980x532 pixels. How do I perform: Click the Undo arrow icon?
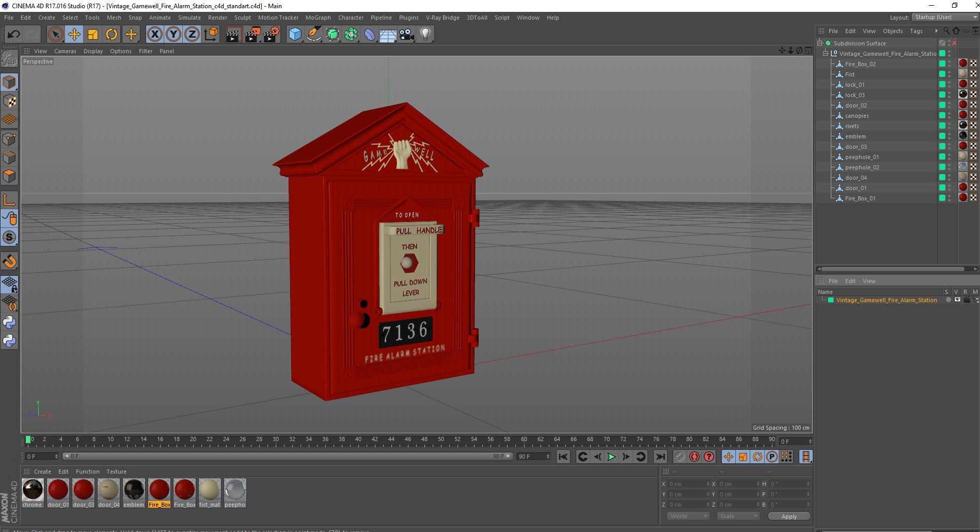coord(14,35)
